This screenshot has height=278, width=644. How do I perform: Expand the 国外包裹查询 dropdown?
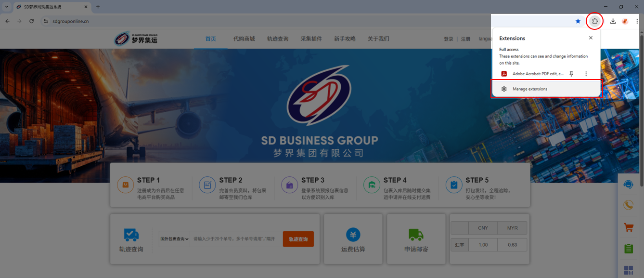tap(174, 239)
